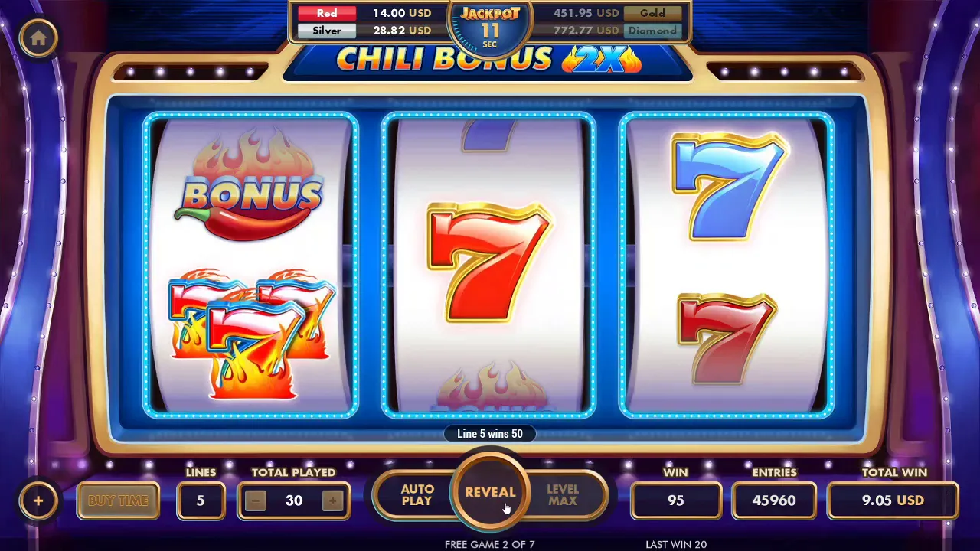Select the Gold jackpot label
Image resolution: width=980 pixels, height=551 pixels.
point(653,13)
